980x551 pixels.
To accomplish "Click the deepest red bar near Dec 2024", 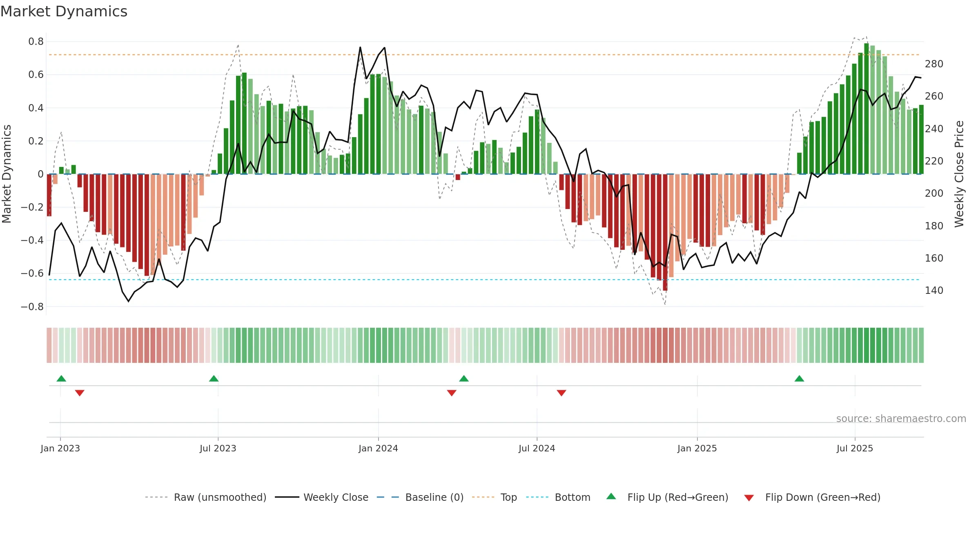I will 665,232.
